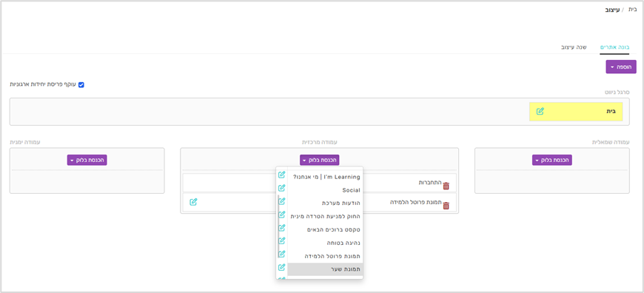The image size is (644, 293).
Task: Click the yellow בית navigation bar item
Action: coord(576,112)
